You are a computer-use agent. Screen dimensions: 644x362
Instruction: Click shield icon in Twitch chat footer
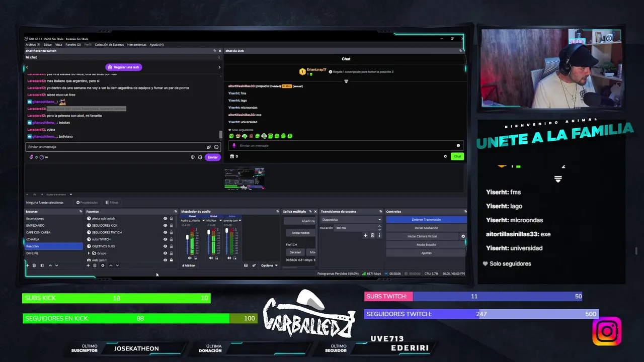[192, 157]
